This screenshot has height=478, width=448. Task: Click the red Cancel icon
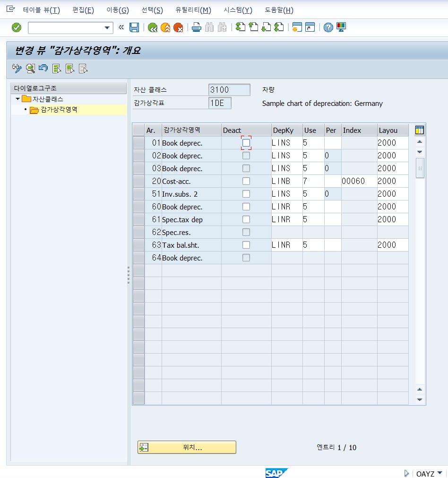coord(178,27)
